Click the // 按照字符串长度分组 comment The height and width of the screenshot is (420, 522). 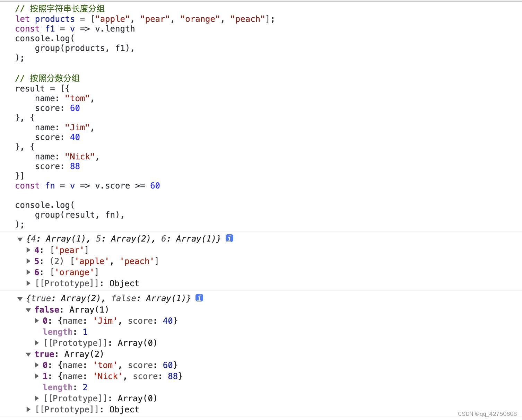pyautogui.click(x=60, y=9)
